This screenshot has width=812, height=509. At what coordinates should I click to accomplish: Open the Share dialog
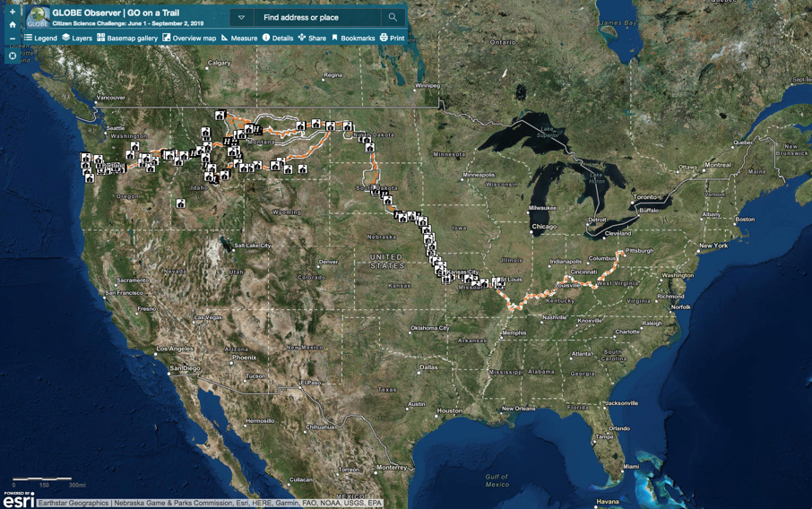(312, 38)
